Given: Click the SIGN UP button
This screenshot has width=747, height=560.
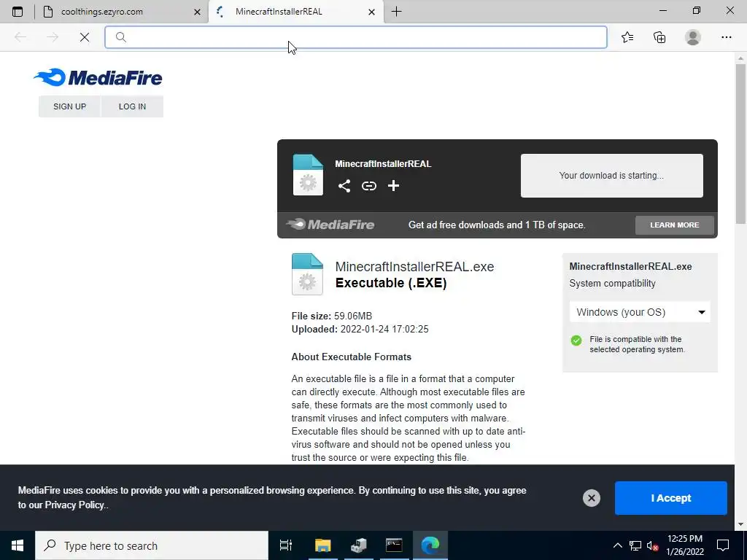Looking at the screenshot, I should pos(69,106).
